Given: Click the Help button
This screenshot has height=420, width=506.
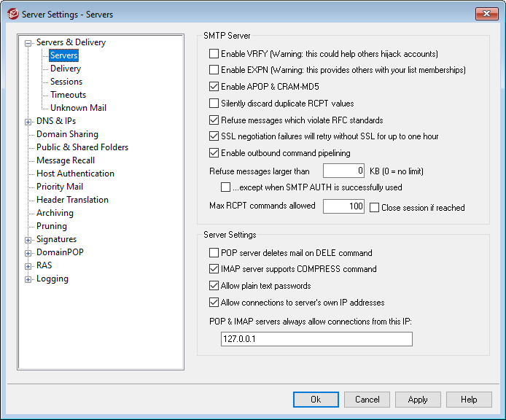Looking at the screenshot, I should [x=469, y=400].
